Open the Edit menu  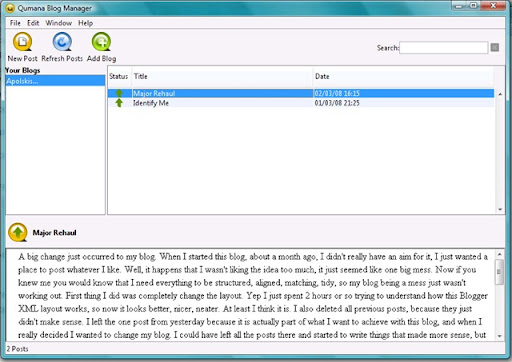pyautogui.click(x=33, y=23)
